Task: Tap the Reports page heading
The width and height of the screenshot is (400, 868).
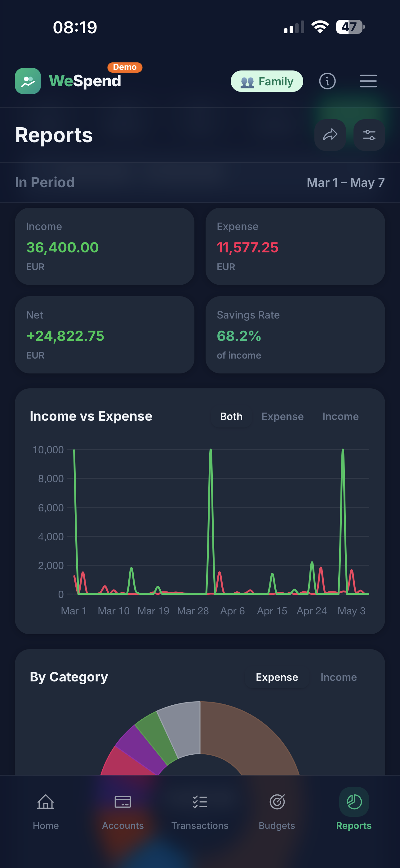Action: tap(54, 135)
